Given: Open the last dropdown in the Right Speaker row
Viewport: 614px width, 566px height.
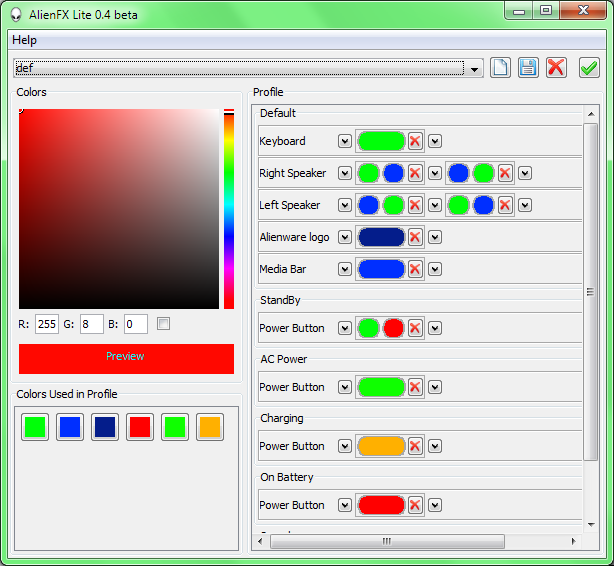Looking at the screenshot, I should click(525, 173).
